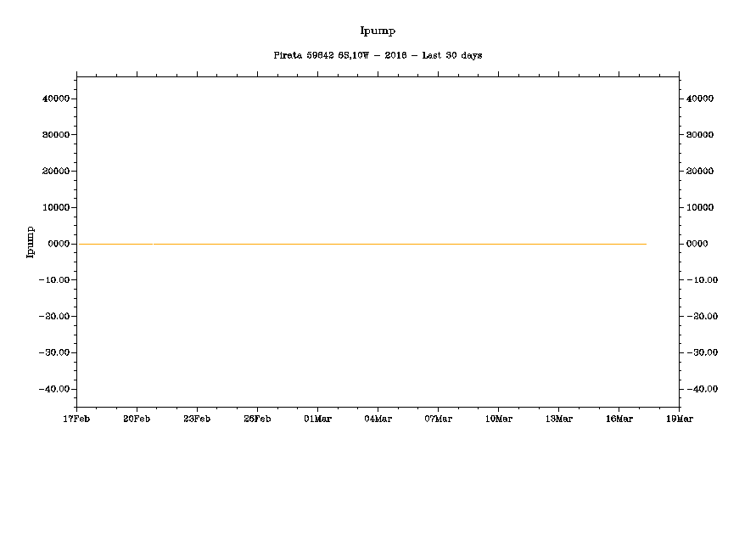Screen dimensions: 756x535
Task: Select the 16Mar x-axis date label
Action: [619, 419]
